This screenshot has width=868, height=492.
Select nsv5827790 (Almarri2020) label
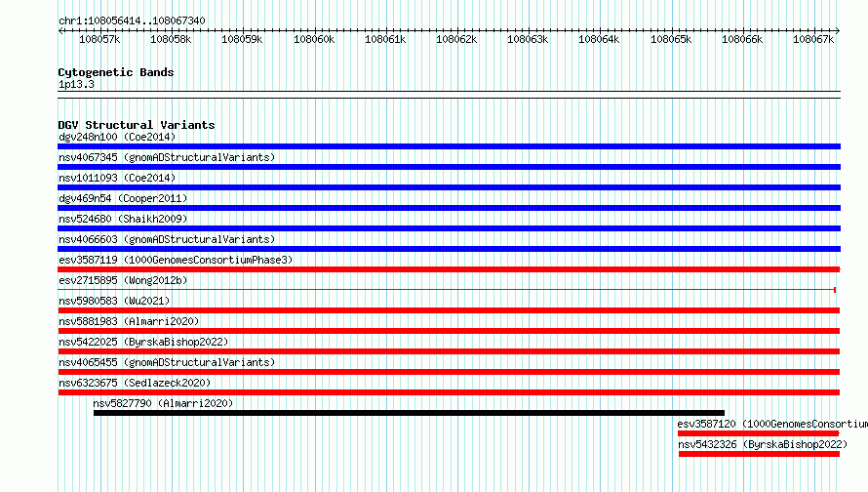(163, 403)
